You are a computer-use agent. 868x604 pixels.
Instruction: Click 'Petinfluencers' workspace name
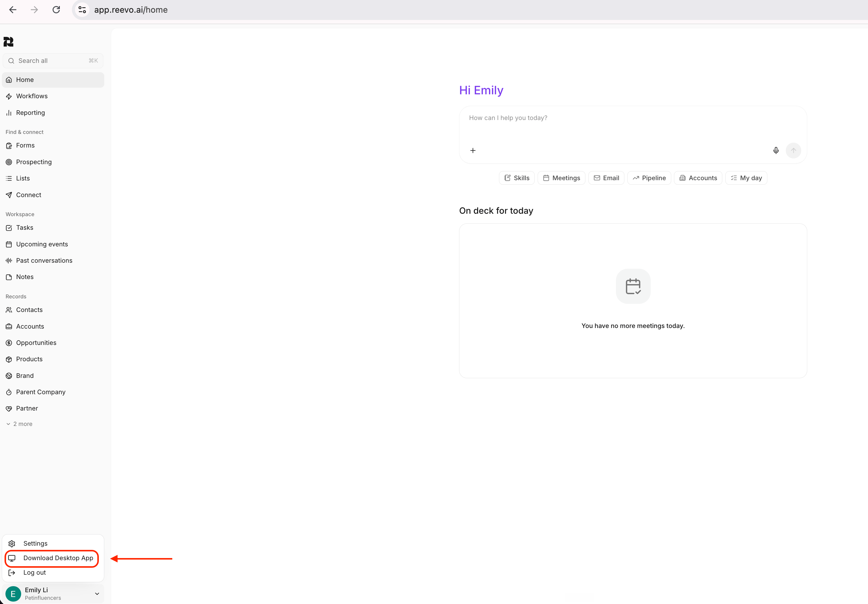click(43, 598)
